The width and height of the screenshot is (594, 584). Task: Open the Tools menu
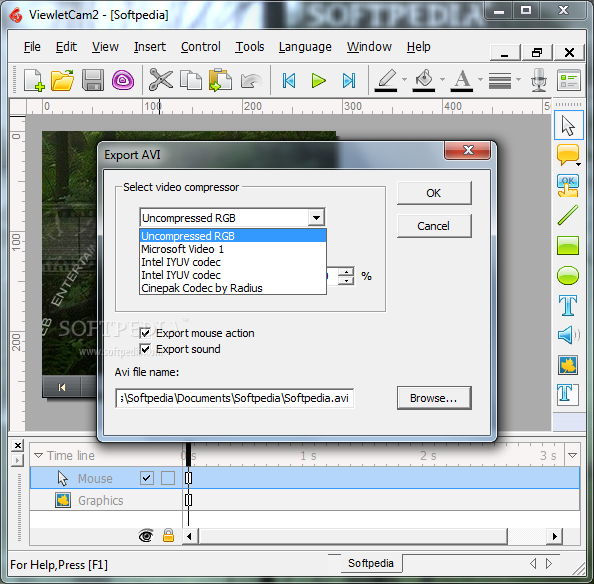(250, 47)
